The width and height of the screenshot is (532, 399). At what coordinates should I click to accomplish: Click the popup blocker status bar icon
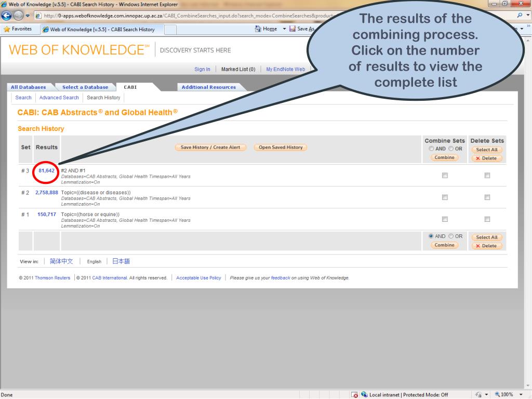coord(354,395)
